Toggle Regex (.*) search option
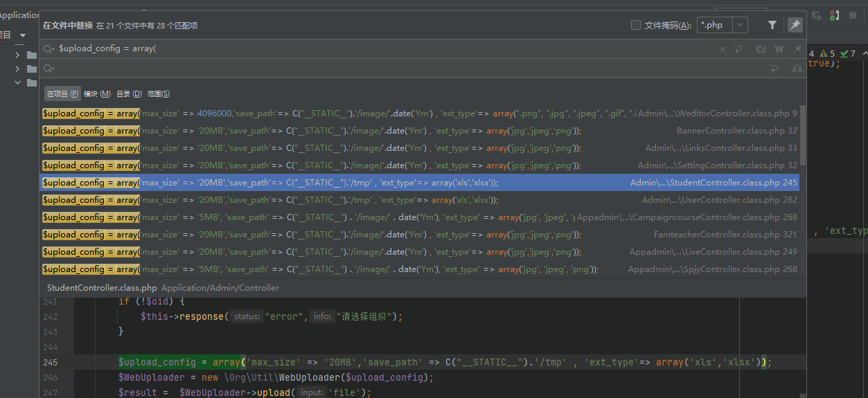The height and width of the screenshot is (398, 868). (797, 49)
